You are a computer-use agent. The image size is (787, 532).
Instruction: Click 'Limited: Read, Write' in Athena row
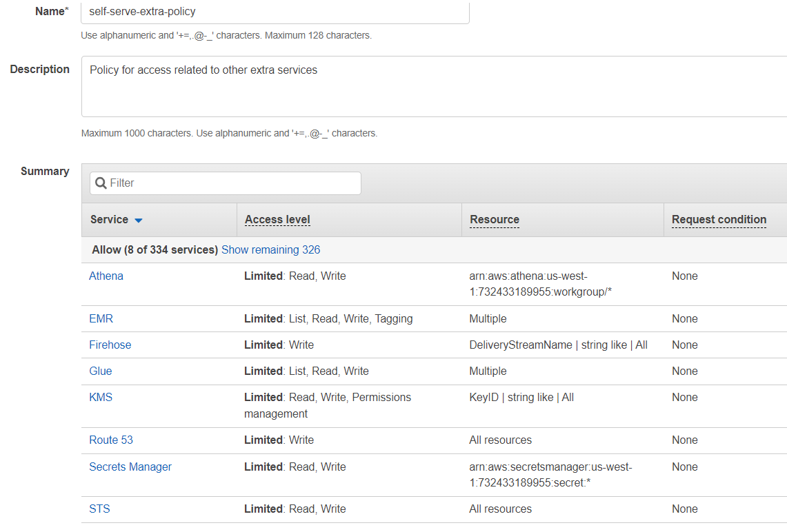tap(295, 276)
